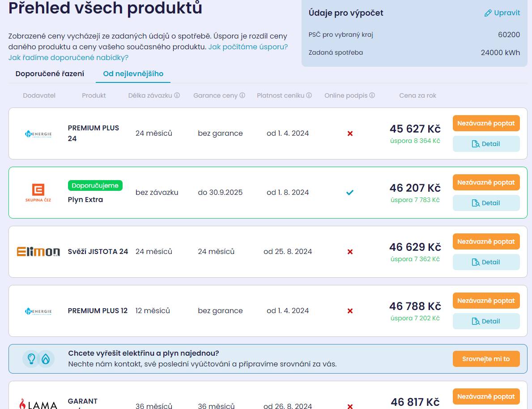532x409 pixels.
Task: Switch to Doporučené řazení tab
Action: click(x=50, y=74)
